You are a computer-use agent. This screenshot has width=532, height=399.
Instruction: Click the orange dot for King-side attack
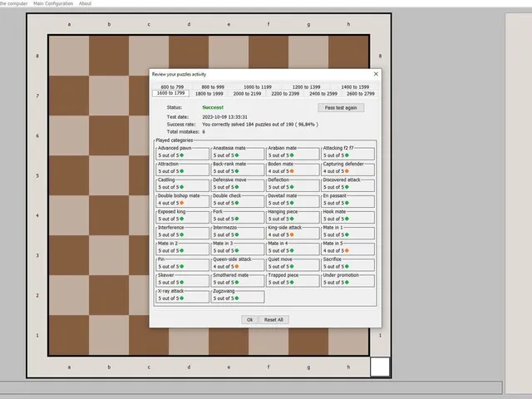click(x=292, y=234)
